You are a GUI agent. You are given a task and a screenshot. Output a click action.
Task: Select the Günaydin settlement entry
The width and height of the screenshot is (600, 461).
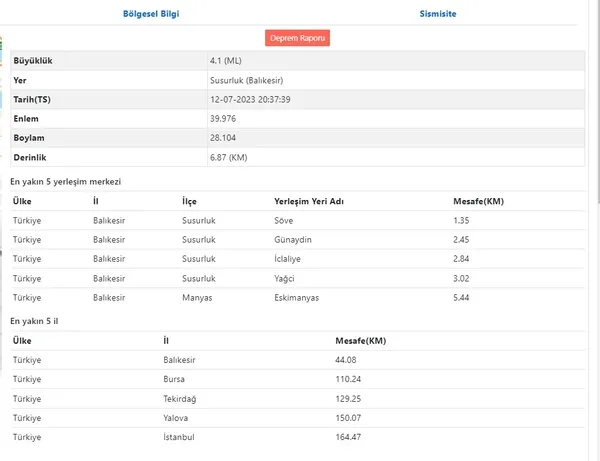coord(293,239)
